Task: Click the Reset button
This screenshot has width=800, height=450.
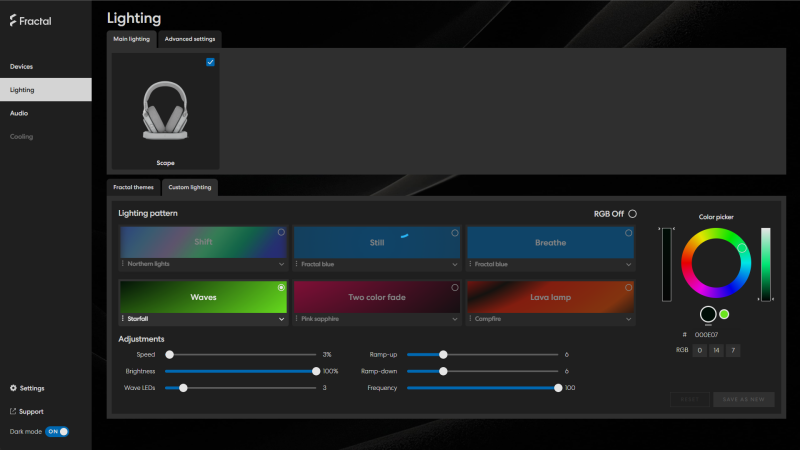Action: point(690,399)
